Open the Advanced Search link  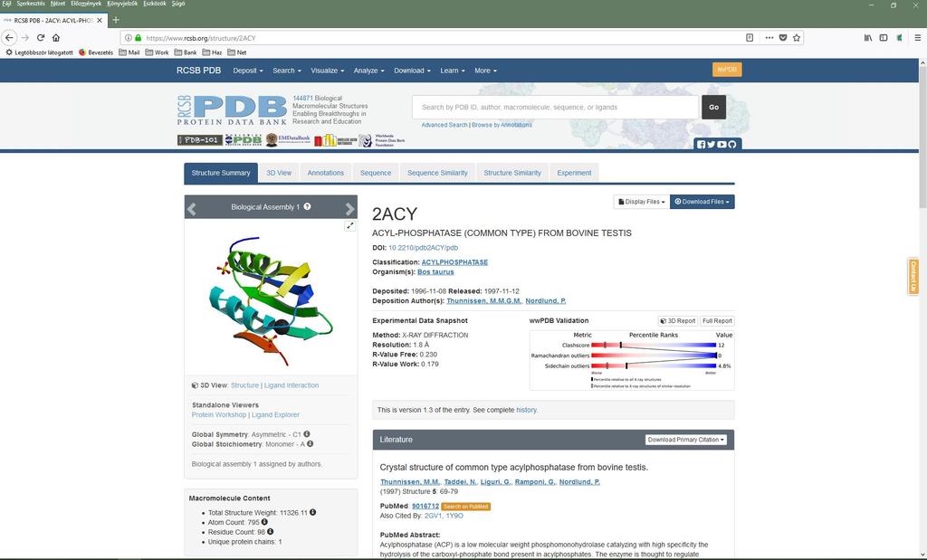(444, 125)
